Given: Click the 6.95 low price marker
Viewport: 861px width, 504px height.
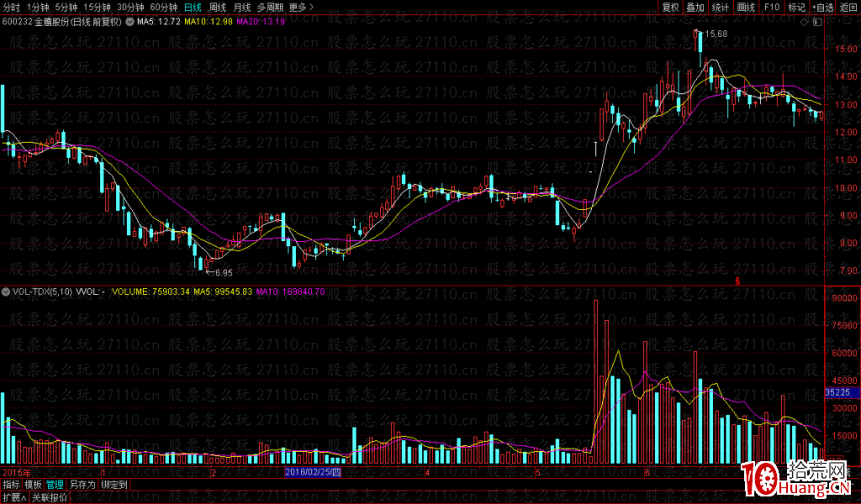Looking at the screenshot, I should [x=223, y=272].
